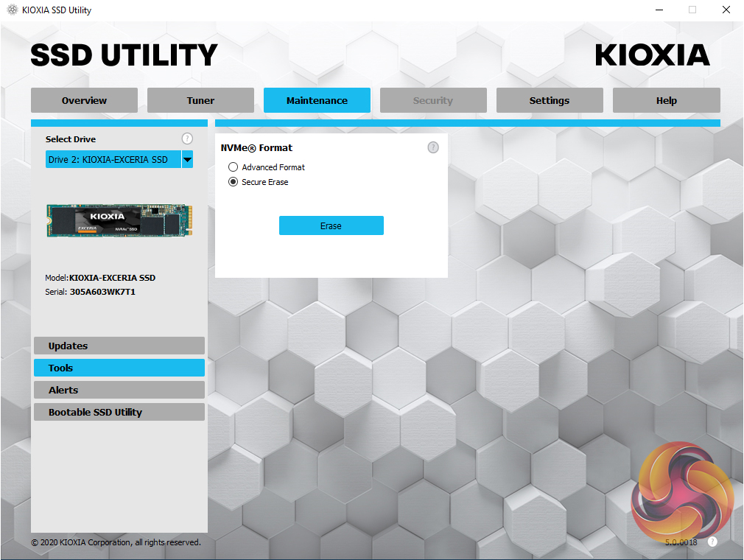This screenshot has height=560, width=744.
Task: Expand the drive selection dropdown arrow
Action: (187, 159)
